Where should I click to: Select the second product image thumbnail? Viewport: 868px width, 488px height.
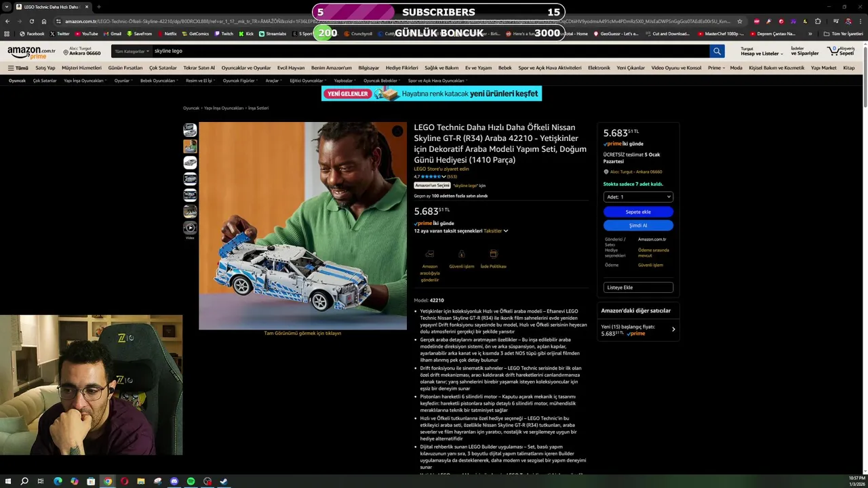[190, 146]
